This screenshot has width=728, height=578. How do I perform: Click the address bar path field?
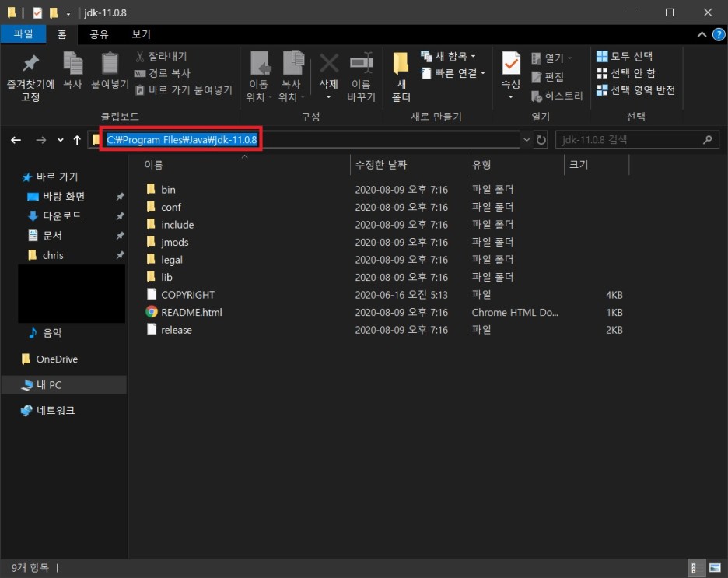[x=304, y=140]
